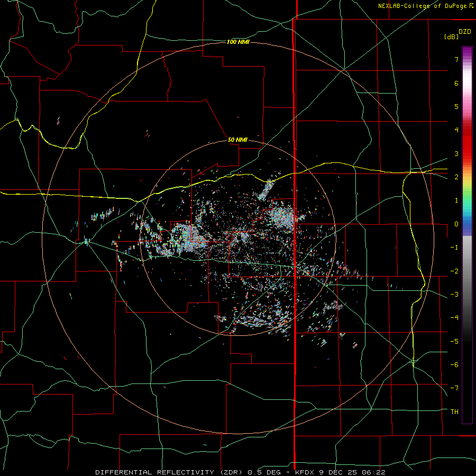Click the -2 value on the color scale
476x476 pixels.
[454, 271]
